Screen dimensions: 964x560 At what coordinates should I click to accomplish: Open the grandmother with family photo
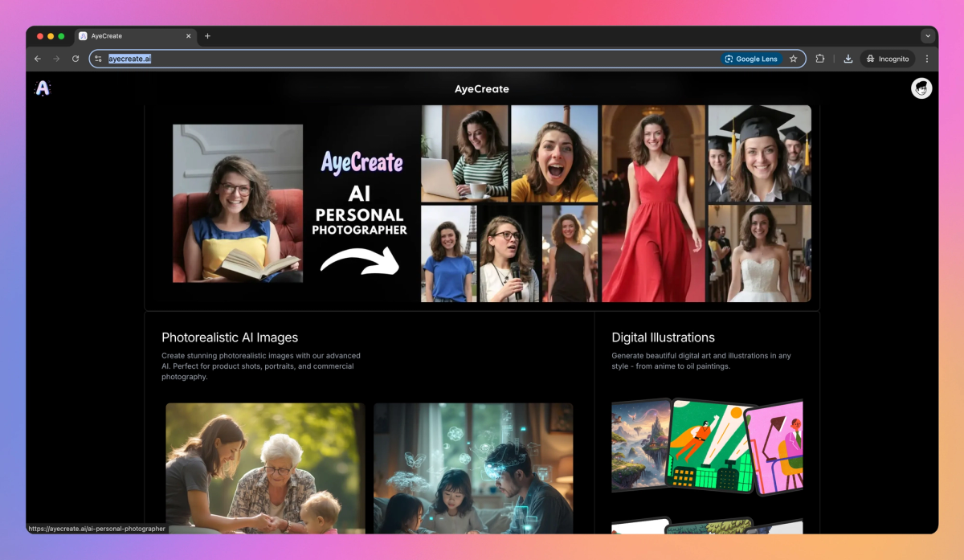pyautogui.click(x=265, y=468)
